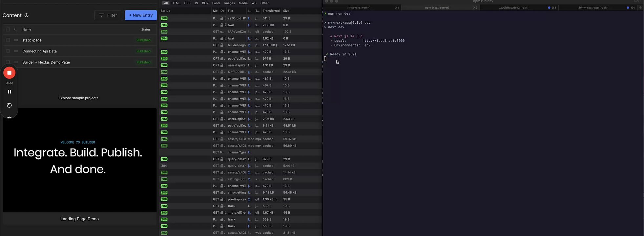Click the 0:00 recording timer

9,83
